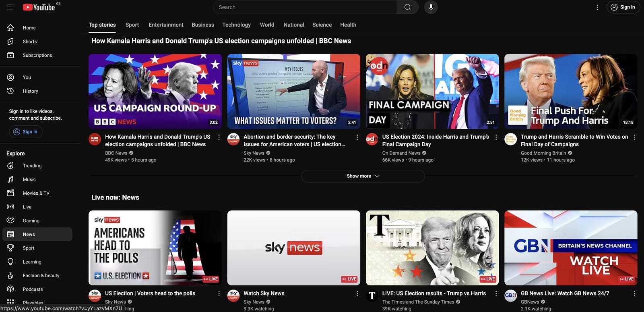Click the Home icon in sidebar
This screenshot has width=644, height=312.
[x=10, y=28]
